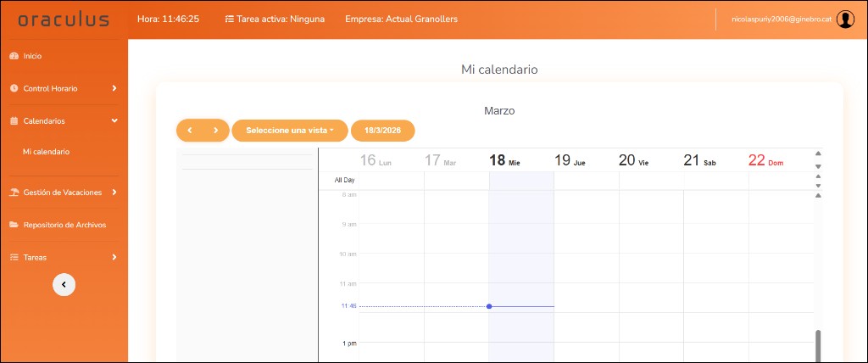
Task: Open the user profile avatar icon
Action: [845, 20]
